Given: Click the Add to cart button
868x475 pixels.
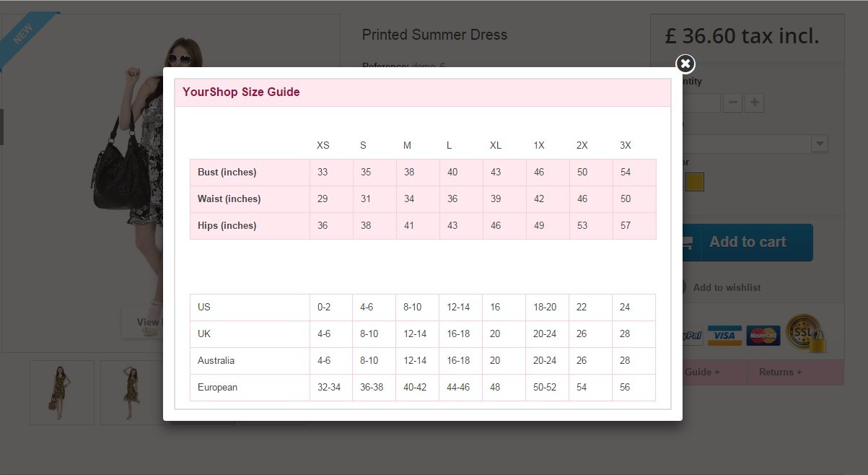Looking at the screenshot, I should (748, 243).
